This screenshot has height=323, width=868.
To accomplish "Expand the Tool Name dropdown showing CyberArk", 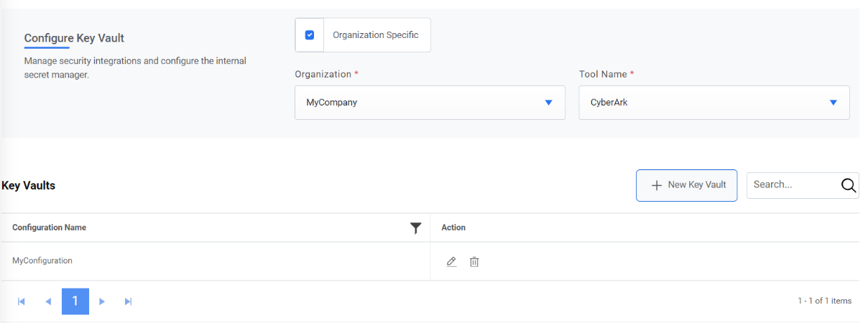I will click(714, 103).
